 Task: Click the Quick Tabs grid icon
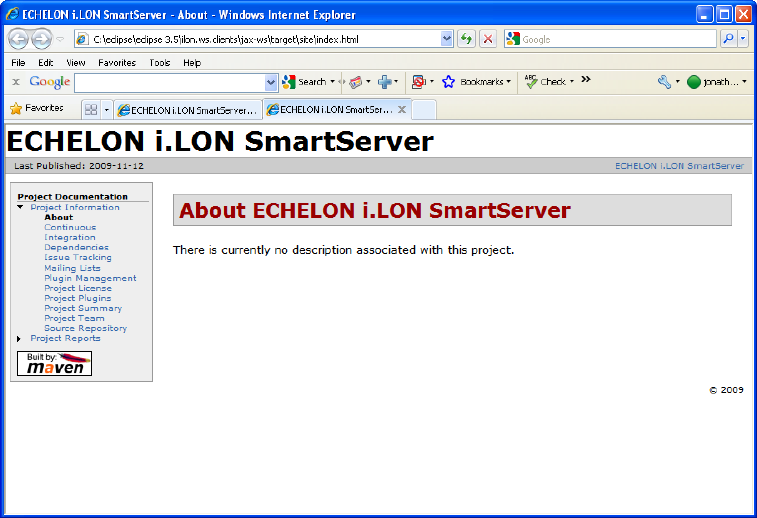pyautogui.click(x=91, y=110)
